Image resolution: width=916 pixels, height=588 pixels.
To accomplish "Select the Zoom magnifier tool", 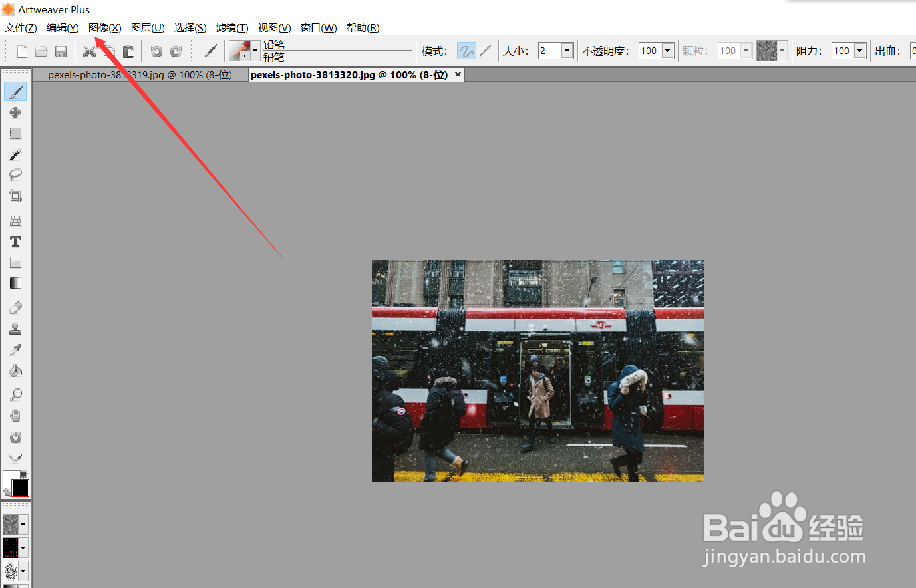I will [x=15, y=395].
